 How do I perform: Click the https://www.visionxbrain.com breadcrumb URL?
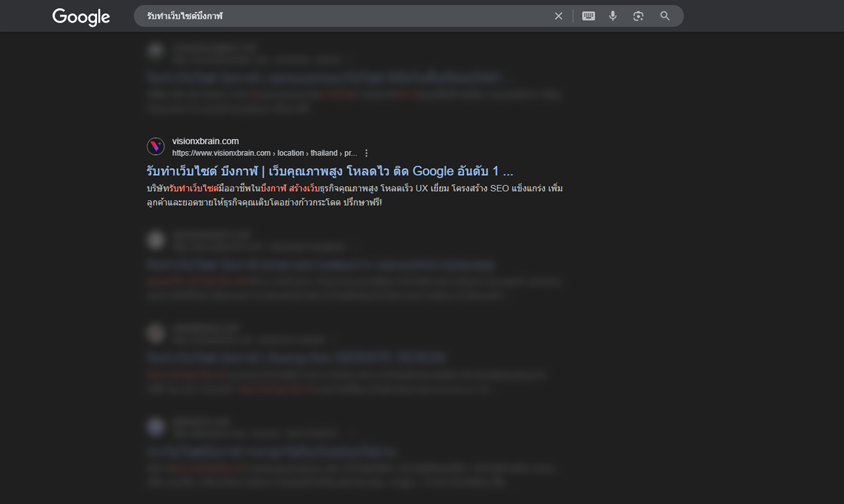pyautogui.click(x=264, y=153)
